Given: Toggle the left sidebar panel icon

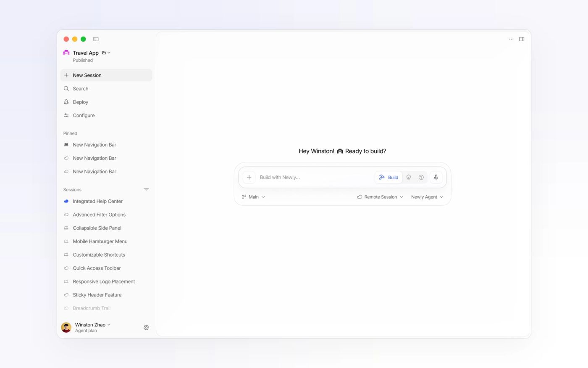Looking at the screenshot, I should (96, 39).
